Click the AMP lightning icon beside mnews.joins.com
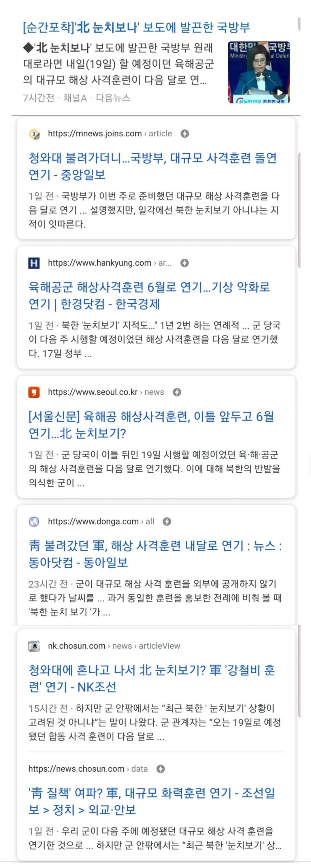311x868 pixels. (x=185, y=134)
